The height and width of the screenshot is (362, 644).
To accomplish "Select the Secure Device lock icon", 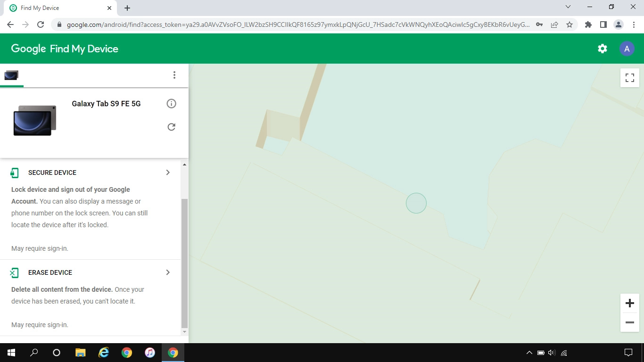I will click(x=14, y=173).
